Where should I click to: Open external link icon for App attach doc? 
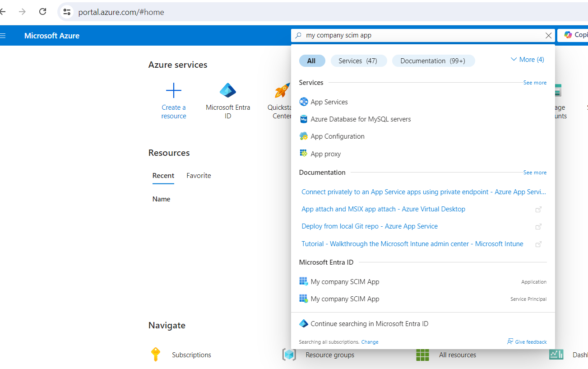tap(538, 210)
